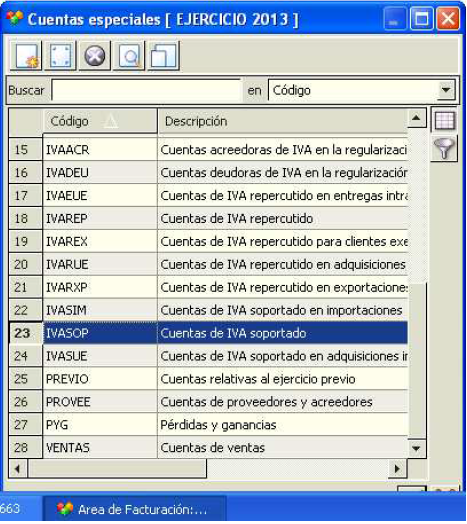467x524 pixels.
Task: Click the horizontal scrollbar thumb
Action: tap(117, 469)
